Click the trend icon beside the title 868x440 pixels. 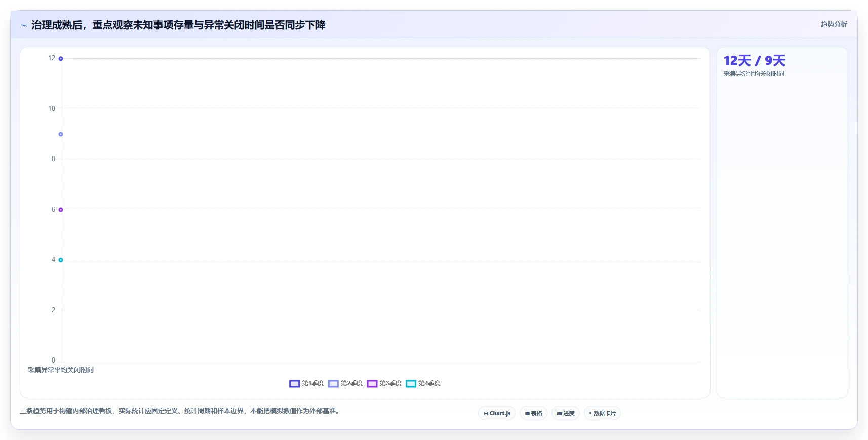tap(24, 25)
